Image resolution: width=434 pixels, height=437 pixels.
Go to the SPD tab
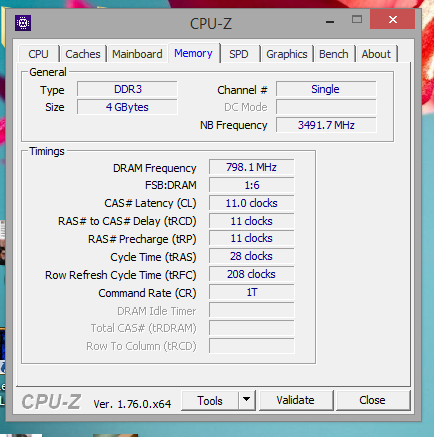(x=239, y=54)
